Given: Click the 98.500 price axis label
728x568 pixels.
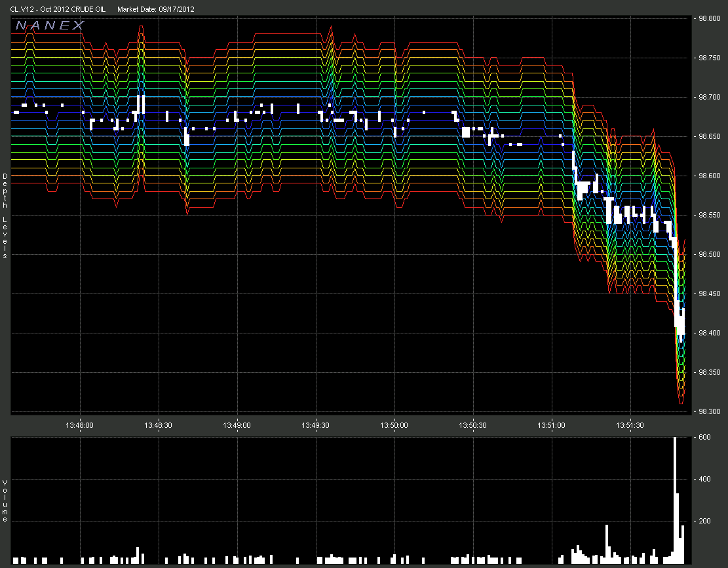Looking at the screenshot, I should 710,255.
